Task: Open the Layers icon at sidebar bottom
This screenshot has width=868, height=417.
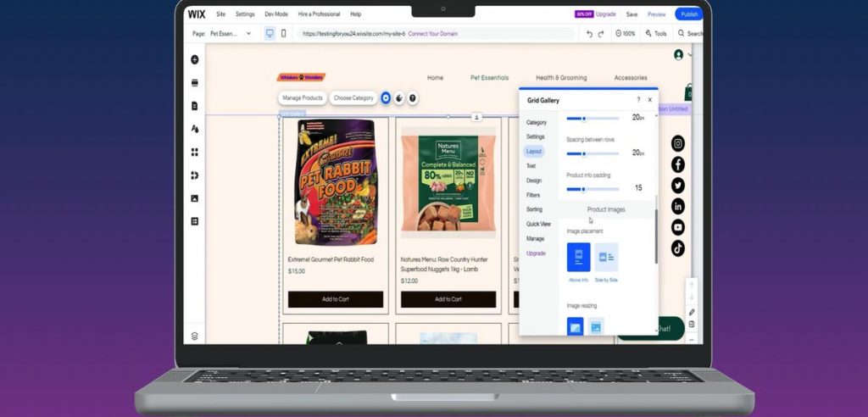Action: click(x=195, y=336)
